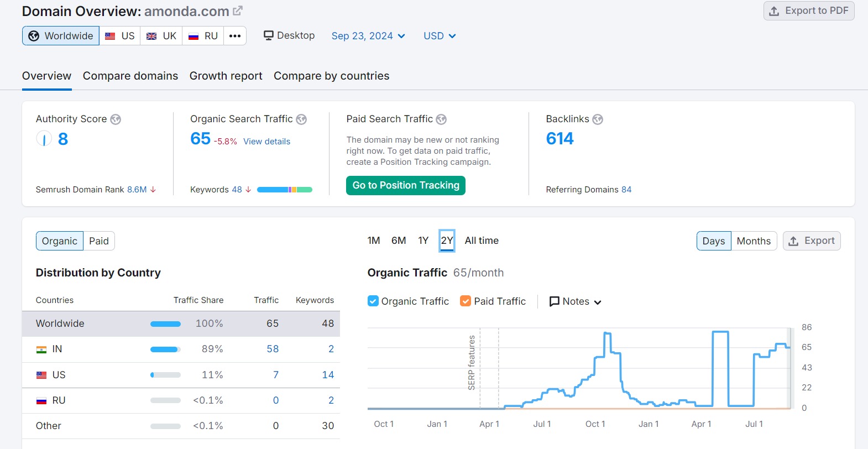Open the Overview tab

pyautogui.click(x=47, y=76)
